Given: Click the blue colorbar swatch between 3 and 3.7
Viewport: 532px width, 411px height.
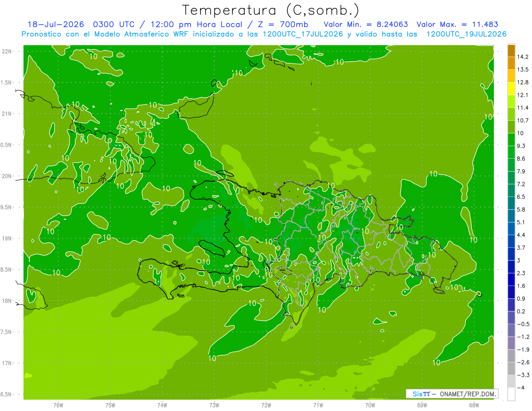Looking at the screenshot, I should [511, 254].
